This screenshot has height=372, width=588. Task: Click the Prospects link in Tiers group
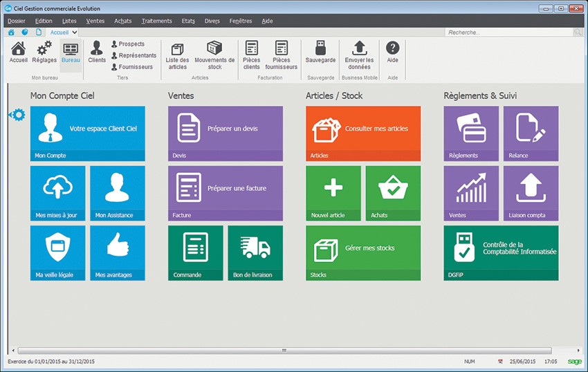[x=131, y=44]
